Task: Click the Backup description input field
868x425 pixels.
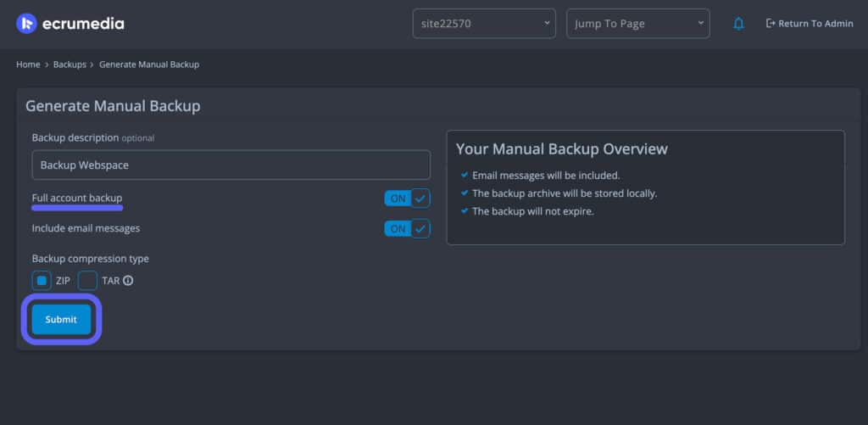Action: [x=231, y=165]
